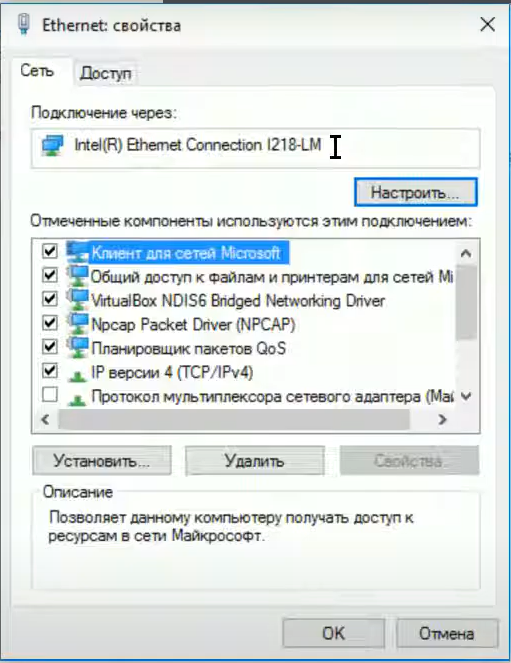This screenshot has width=511, height=663.
Task: Uncheck the IP версии 4 (TCP/IPv4) checkbox
Action: 50,371
